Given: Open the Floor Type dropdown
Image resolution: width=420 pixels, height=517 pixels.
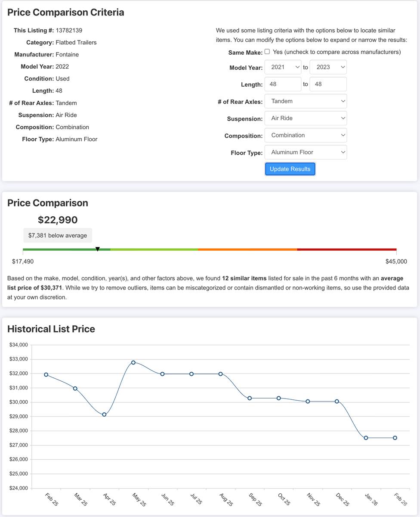Looking at the screenshot, I should (306, 152).
